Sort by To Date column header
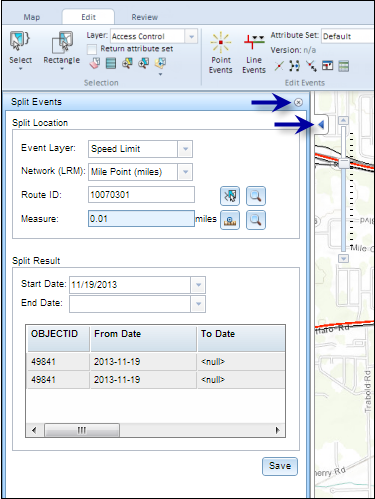The image size is (375, 499). (241, 338)
